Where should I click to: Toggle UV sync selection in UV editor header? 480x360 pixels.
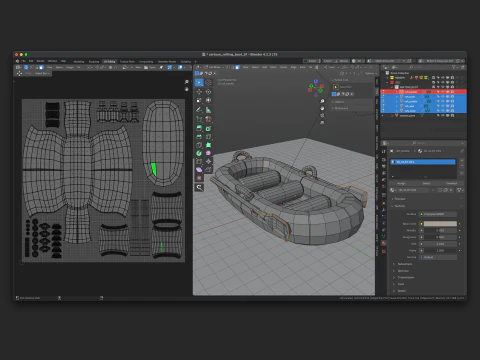tap(26, 67)
